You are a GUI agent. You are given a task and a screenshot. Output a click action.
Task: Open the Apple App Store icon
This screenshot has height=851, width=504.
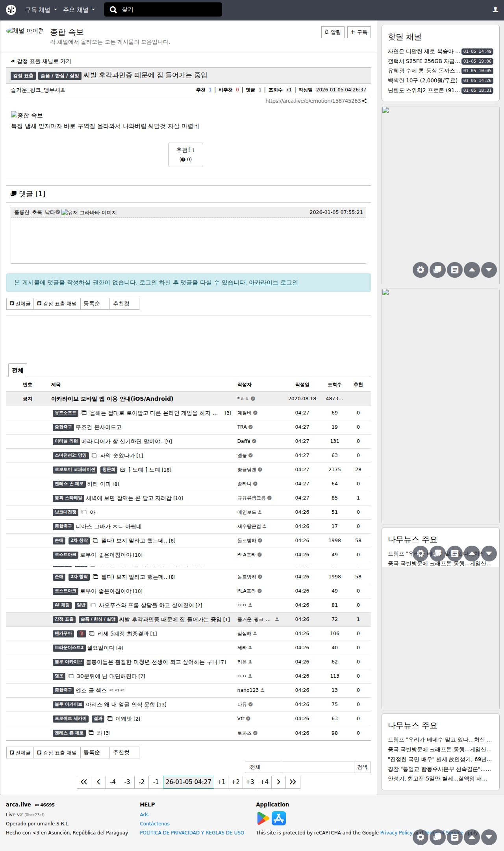pos(279,818)
